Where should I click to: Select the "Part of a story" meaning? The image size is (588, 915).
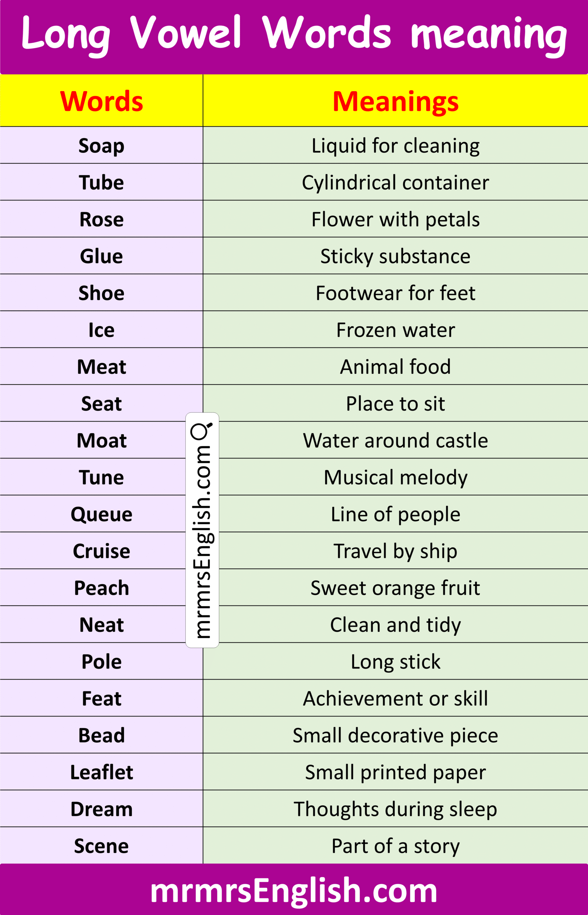(395, 846)
